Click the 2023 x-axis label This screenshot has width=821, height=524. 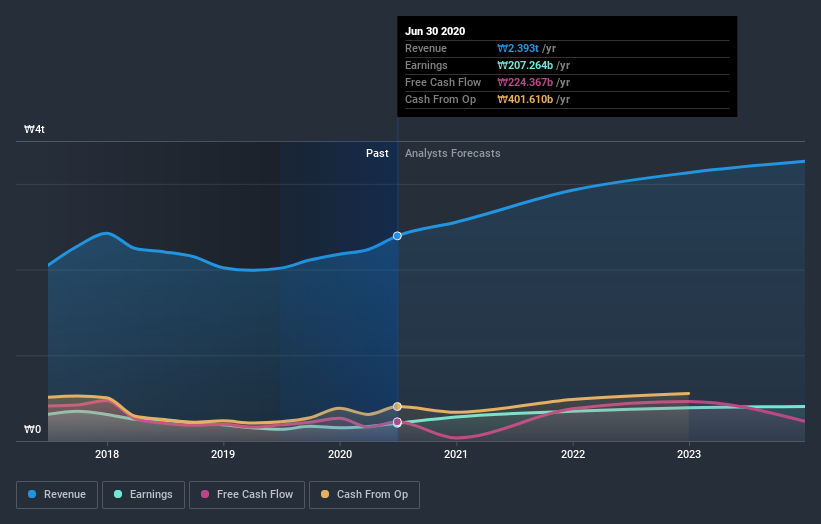(689, 454)
